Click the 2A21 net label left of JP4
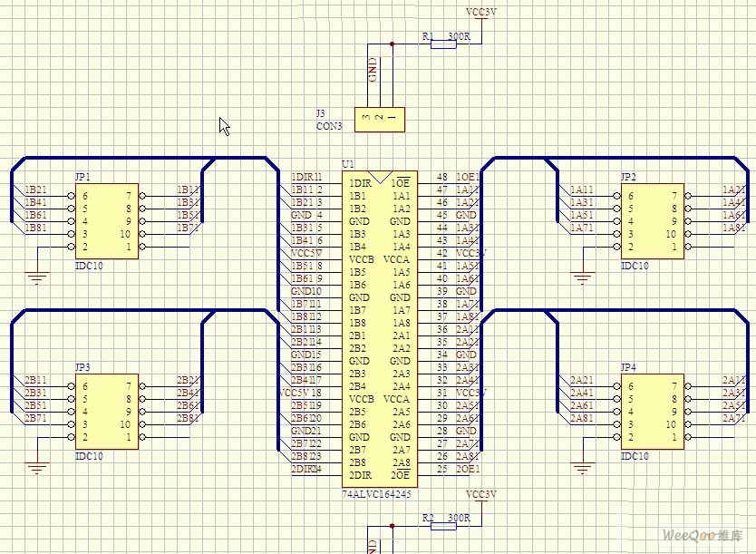Image resolution: width=756 pixels, height=554 pixels. (581, 380)
